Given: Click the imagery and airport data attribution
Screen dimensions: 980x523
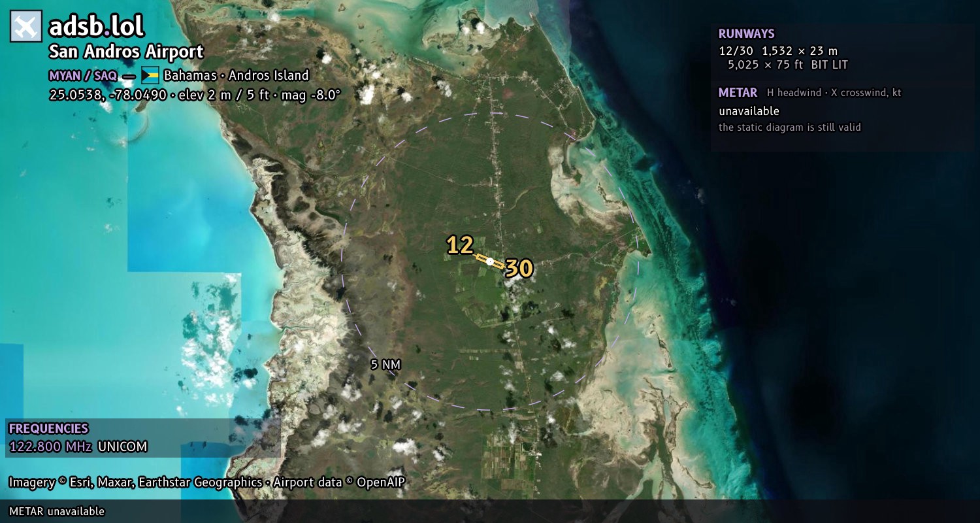Looking at the screenshot, I should pos(207,482).
